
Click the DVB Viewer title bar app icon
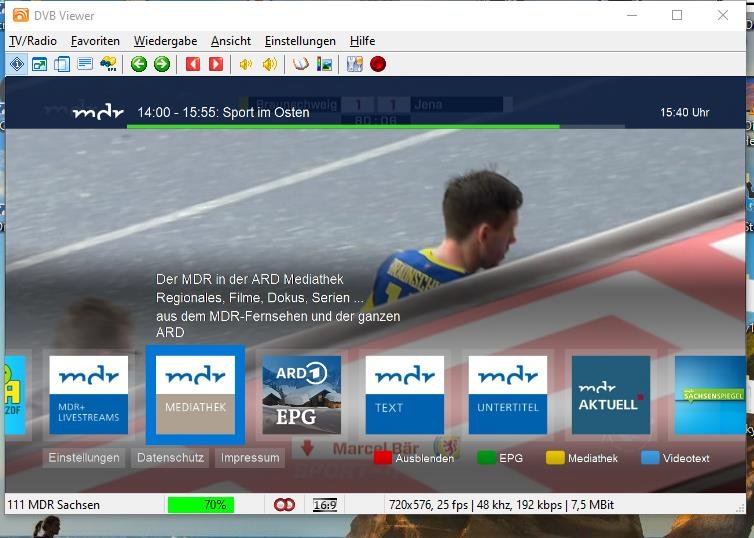(x=21, y=15)
